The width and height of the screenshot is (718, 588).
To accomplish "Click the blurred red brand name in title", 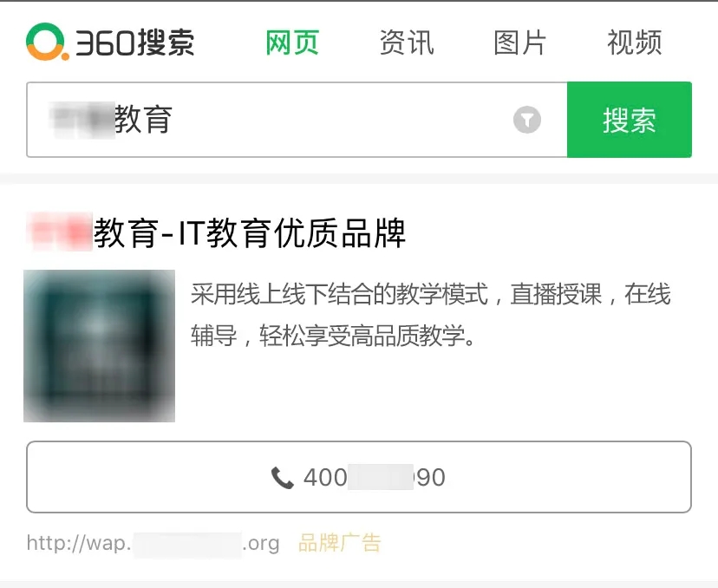I will [60, 232].
